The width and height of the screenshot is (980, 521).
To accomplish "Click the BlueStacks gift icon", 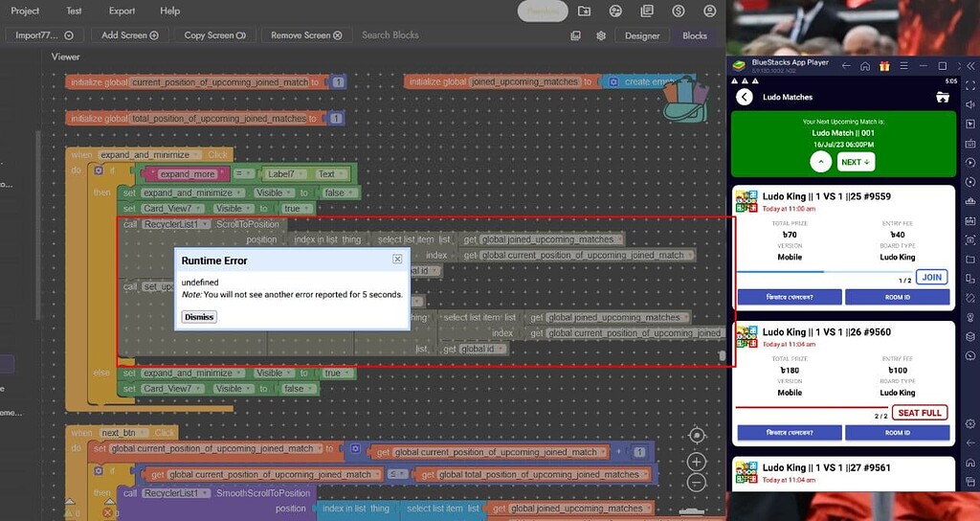I will (x=885, y=66).
